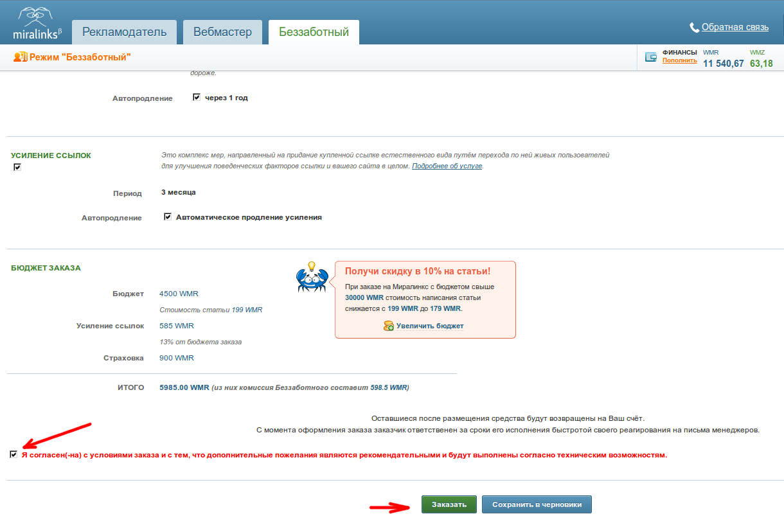
Task: Click the budget value 4500 WMR
Action: pos(179,294)
